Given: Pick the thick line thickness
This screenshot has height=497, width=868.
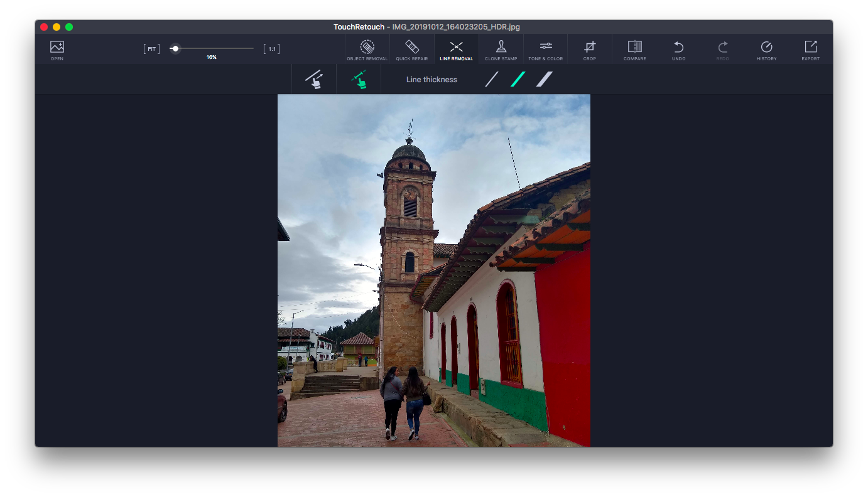Looking at the screenshot, I should coord(544,79).
